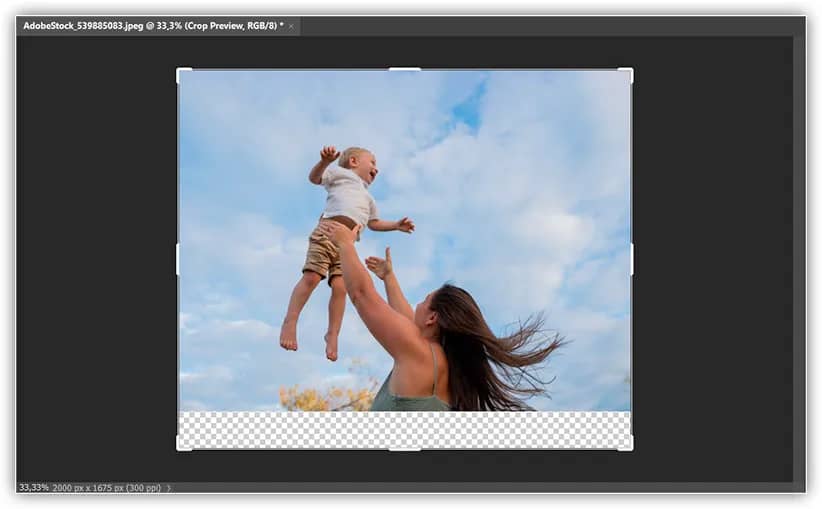Click the bottom-center crop edge handle
This screenshot has width=822, height=509.
(x=404, y=449)
